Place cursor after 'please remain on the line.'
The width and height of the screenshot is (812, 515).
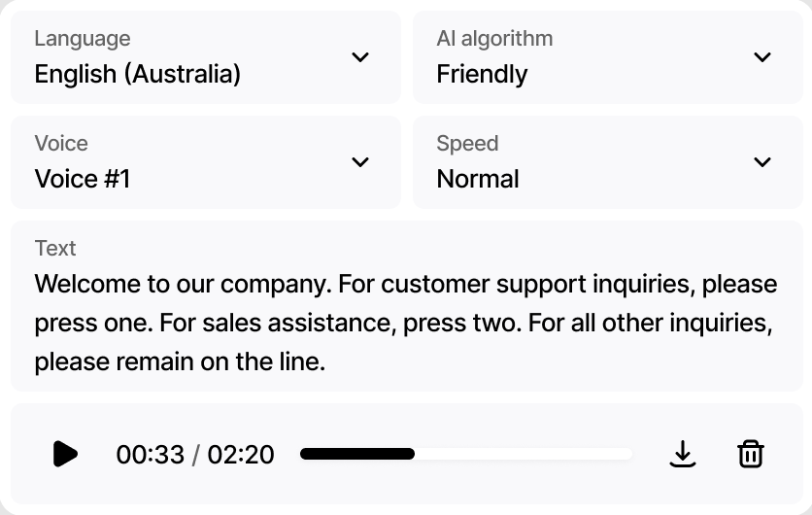tap(326, 361)
